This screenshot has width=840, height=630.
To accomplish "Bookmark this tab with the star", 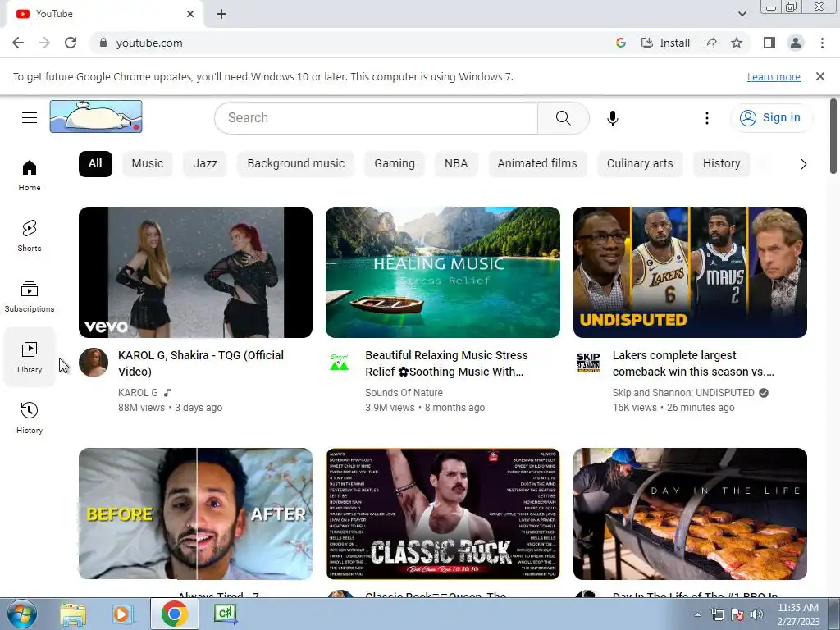I will tap(737, 43).
